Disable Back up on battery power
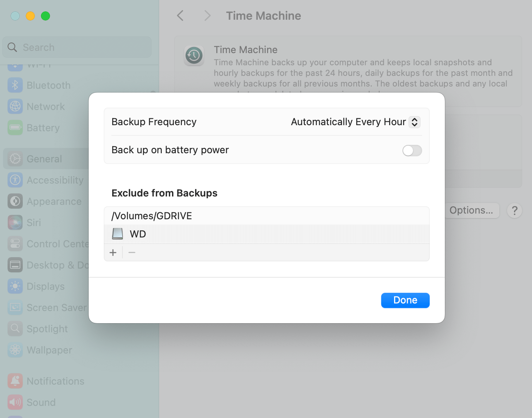The width and height of the screenshot is (532, 418). click(412, 151)
